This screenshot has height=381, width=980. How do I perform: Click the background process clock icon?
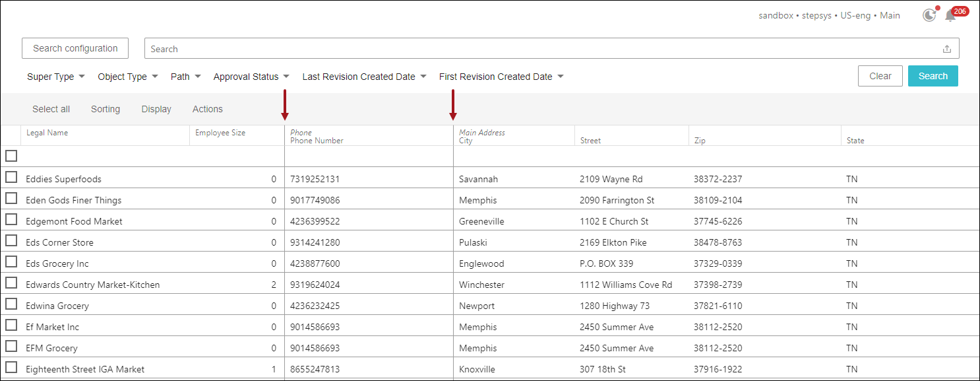929,15
